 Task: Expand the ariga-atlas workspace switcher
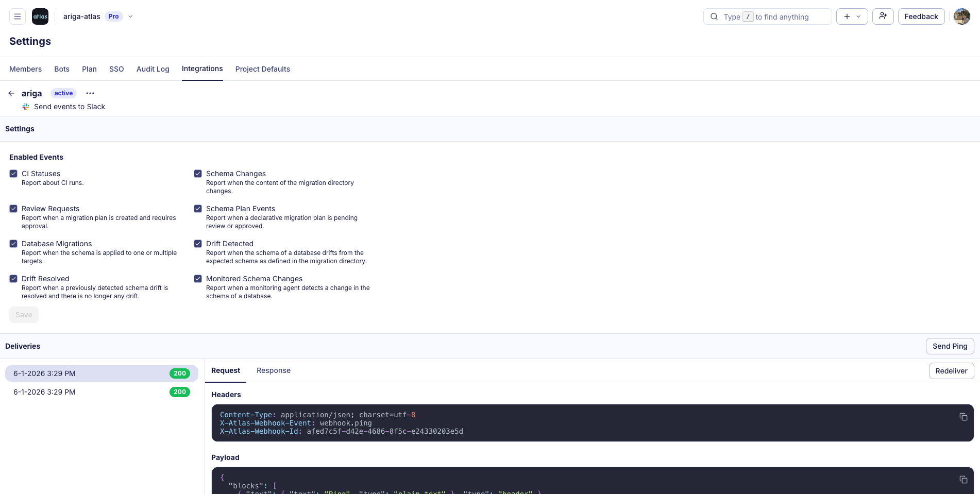click(130, 16)
